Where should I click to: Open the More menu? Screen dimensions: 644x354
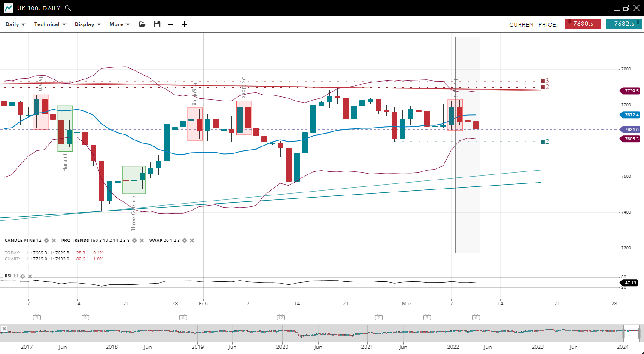(119, 24)
